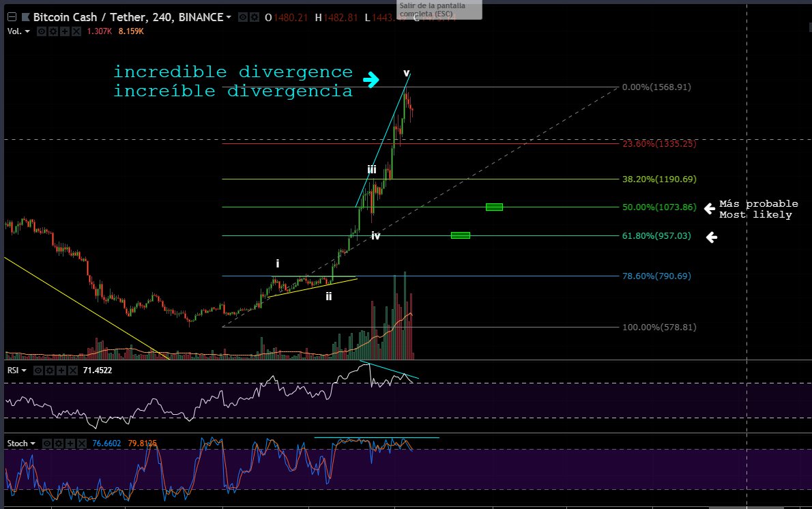812x509 pixels.
Task: Expand the Stoch indicator dropdown
Action: pos(33,443)
